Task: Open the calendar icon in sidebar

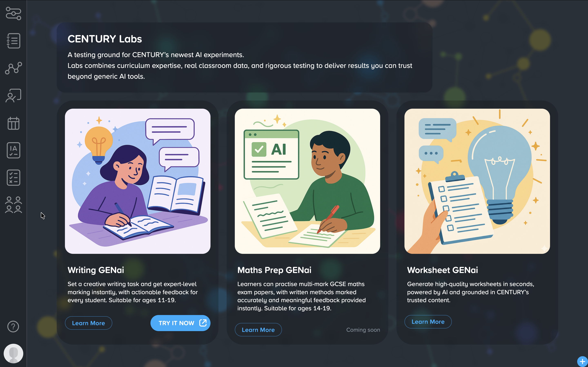Action: click(13, 123)
